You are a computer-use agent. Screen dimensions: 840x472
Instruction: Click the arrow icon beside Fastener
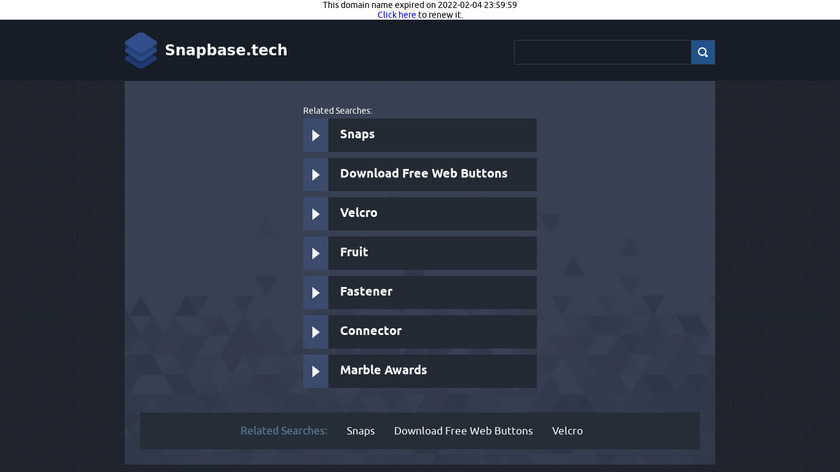pyautogui.click(x=316, y=293)
